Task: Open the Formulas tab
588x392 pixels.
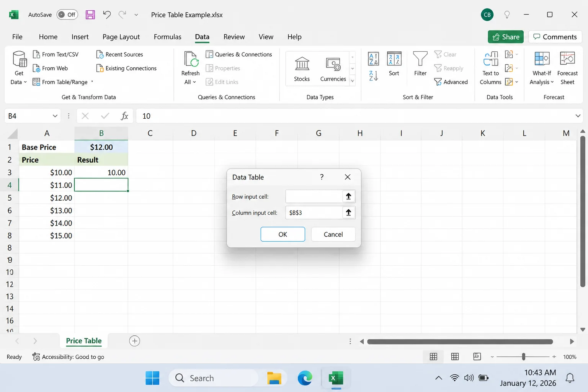Action: coord(167,37)
